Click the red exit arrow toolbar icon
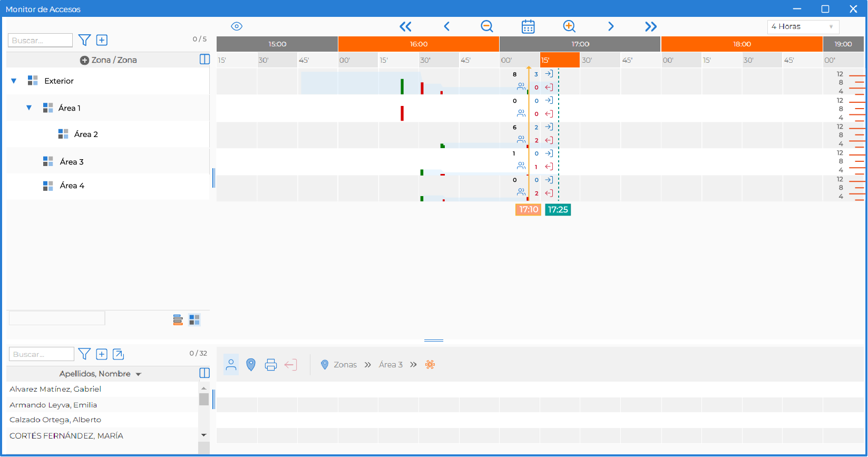This screenshot has height=457, width=868. point(291,364)
